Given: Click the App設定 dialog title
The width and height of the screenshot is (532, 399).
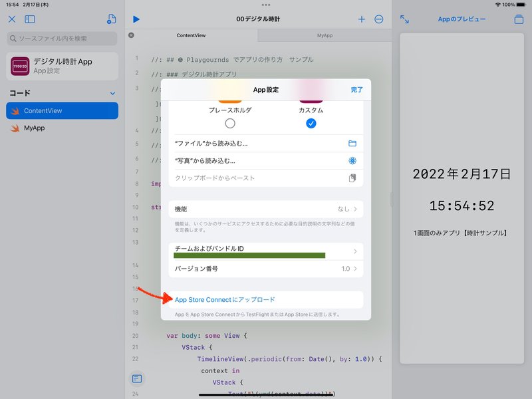Looking at the screenshot, I should point(266,90).
